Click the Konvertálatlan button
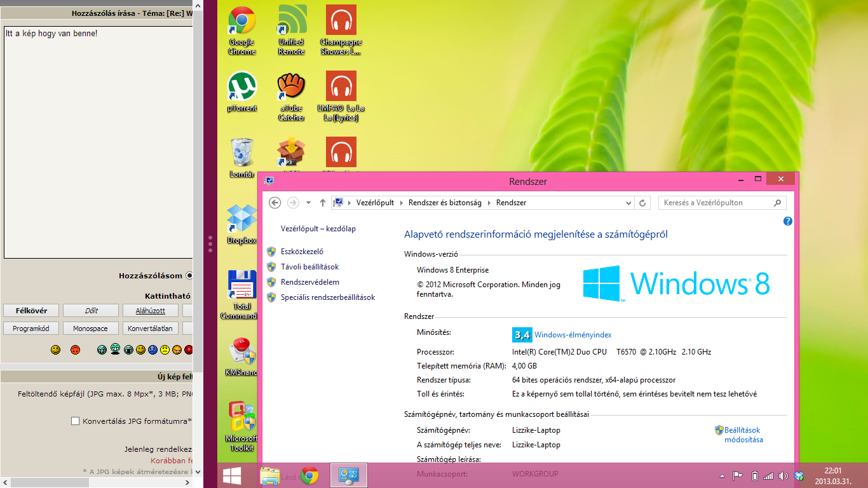Image resolution: width=868 pixels, height=488 pixels. (151, 329)
